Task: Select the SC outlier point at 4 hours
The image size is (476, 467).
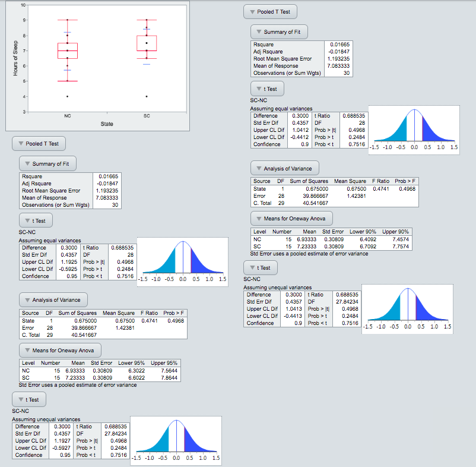Action: [x=147, y=96]
